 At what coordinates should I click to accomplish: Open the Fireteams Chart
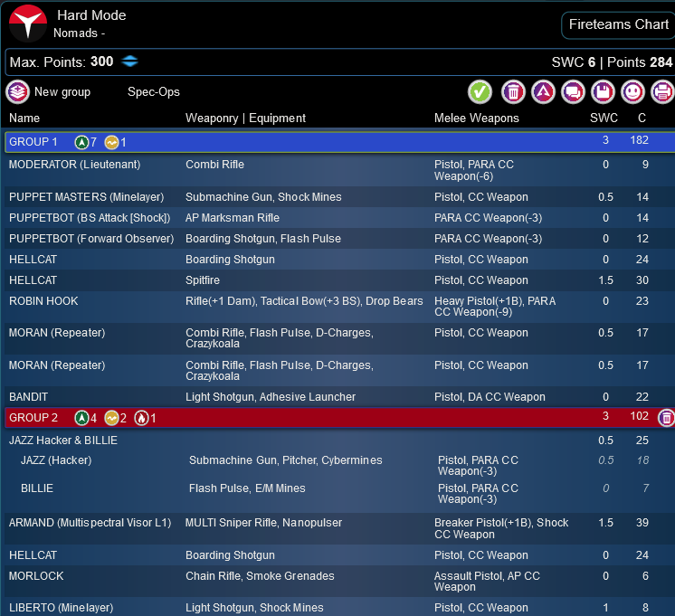pyautogui.click(x=619, y=24)
